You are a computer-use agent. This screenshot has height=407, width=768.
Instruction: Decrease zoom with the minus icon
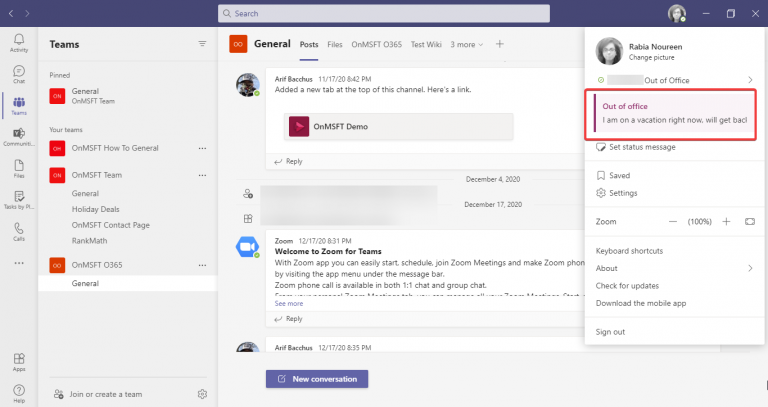click(x=673, y=222)
